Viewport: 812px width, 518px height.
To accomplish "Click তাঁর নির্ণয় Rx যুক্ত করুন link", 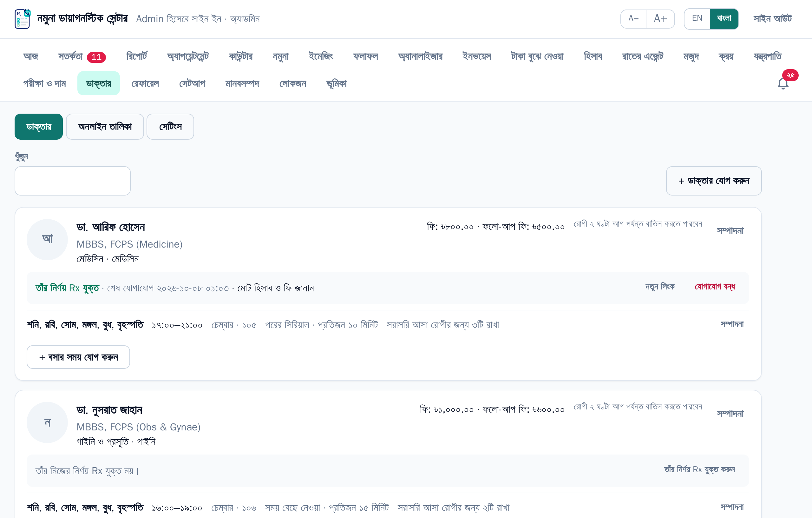I will coord(699,469).
